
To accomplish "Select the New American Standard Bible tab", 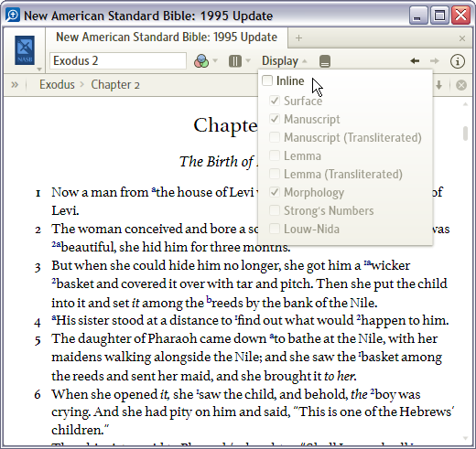I will pyautogui.click(x=167, y=37).
